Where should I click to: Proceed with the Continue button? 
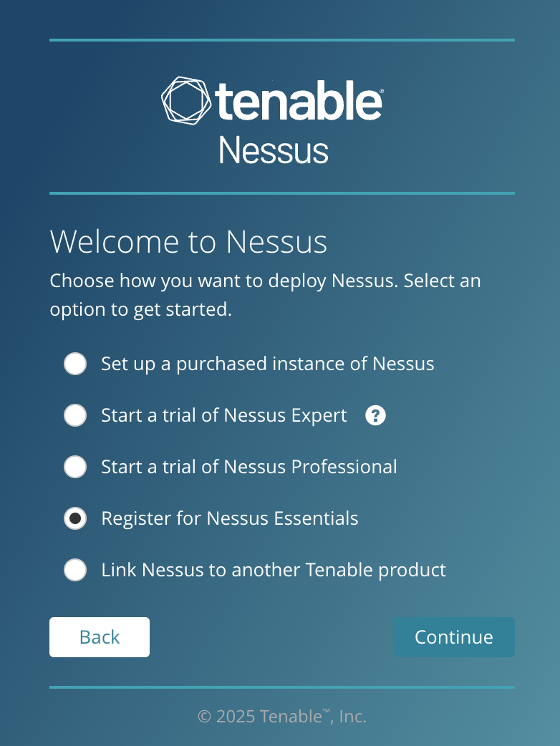[454, 637]
